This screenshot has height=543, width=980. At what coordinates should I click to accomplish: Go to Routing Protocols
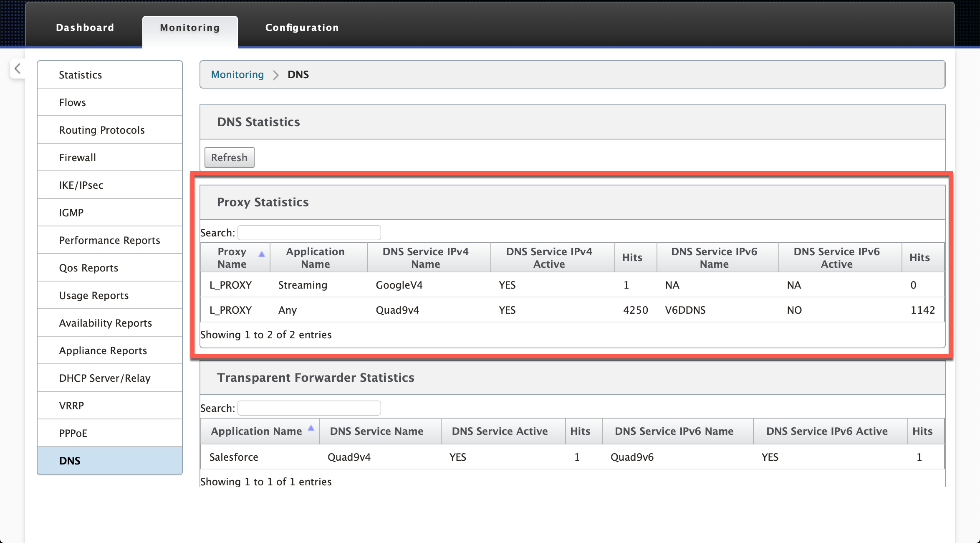click(110, 130)
